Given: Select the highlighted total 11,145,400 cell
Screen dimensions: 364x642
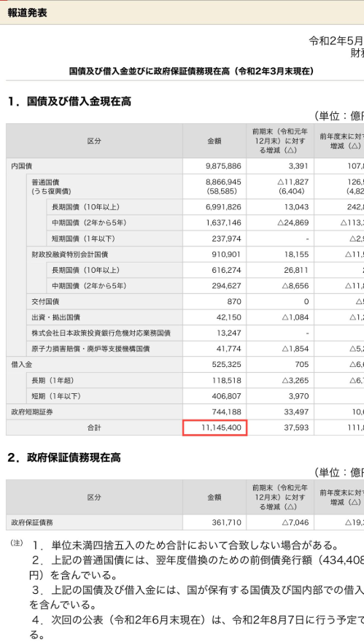Looking at the screenshot, I should click(x=214, y=428).
